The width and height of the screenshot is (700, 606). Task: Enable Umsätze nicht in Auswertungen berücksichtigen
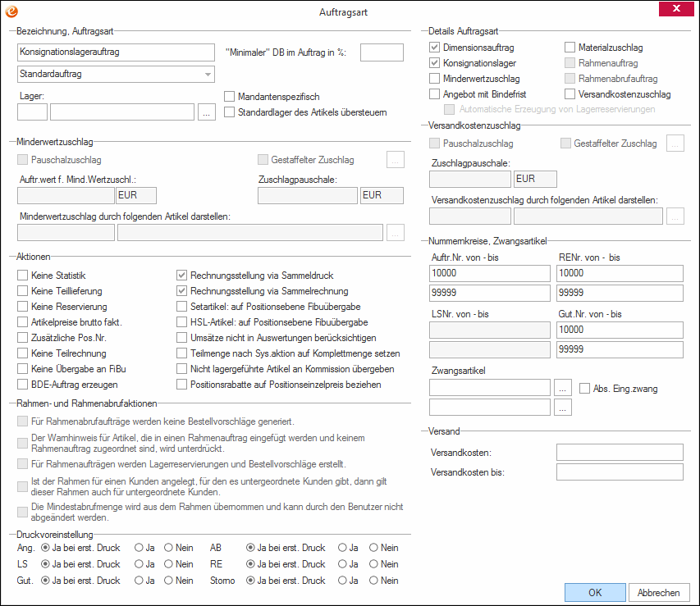point(181,338)
